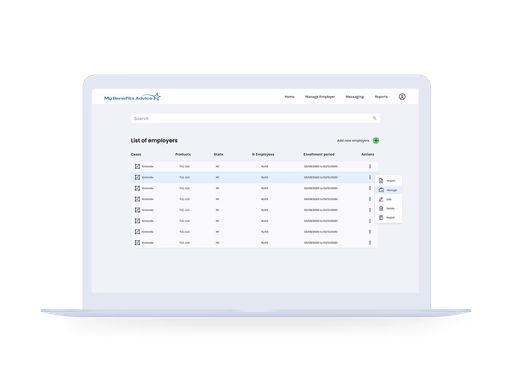512x384 pixels.
Task: Click the Add new employers link text
Action: (x=353, y=141)
